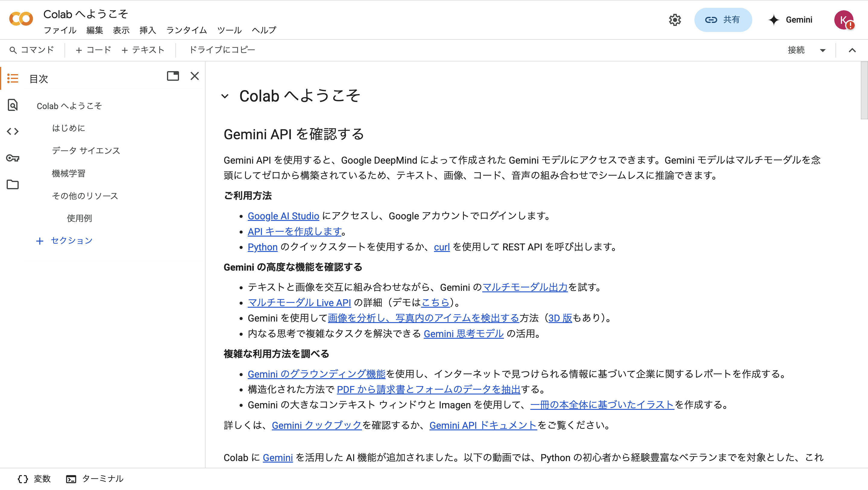Click the 'Gemini API を確認する' heading
Screen dimensions: 868x490
point(294,134)
